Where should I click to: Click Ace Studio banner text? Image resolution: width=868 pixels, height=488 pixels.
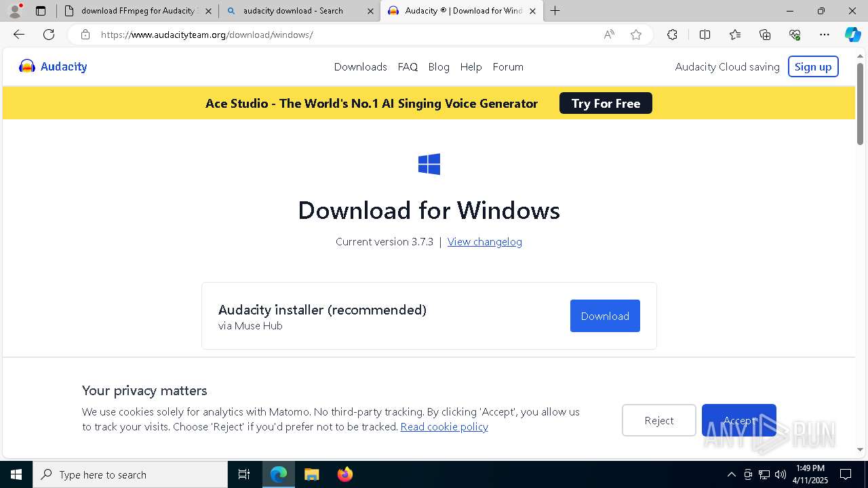pos(372,103)
